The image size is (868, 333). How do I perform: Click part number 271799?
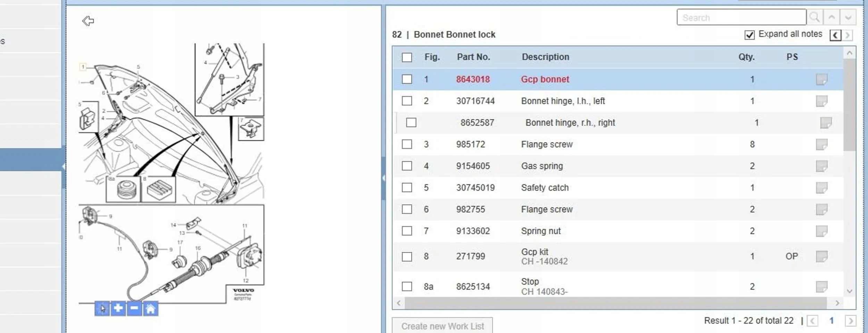coord(470,257)
